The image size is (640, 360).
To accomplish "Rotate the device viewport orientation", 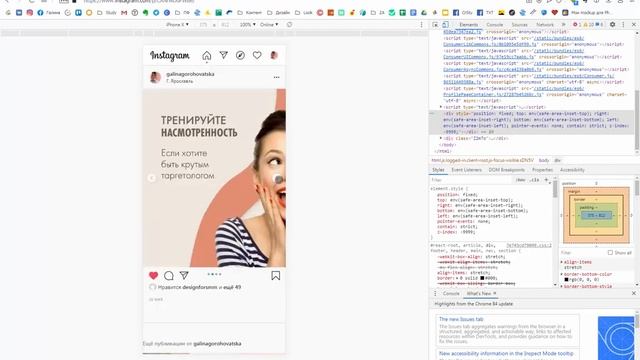I will 289,24.
